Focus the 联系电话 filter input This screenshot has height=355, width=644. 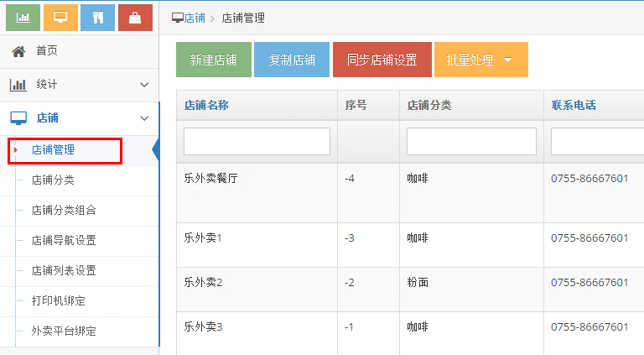[x=598, y=141]
